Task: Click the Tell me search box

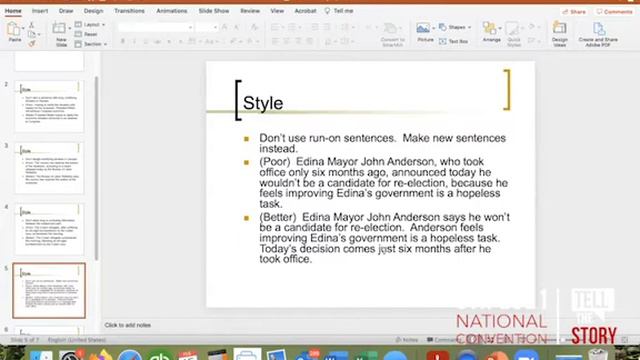Action: 340,11
